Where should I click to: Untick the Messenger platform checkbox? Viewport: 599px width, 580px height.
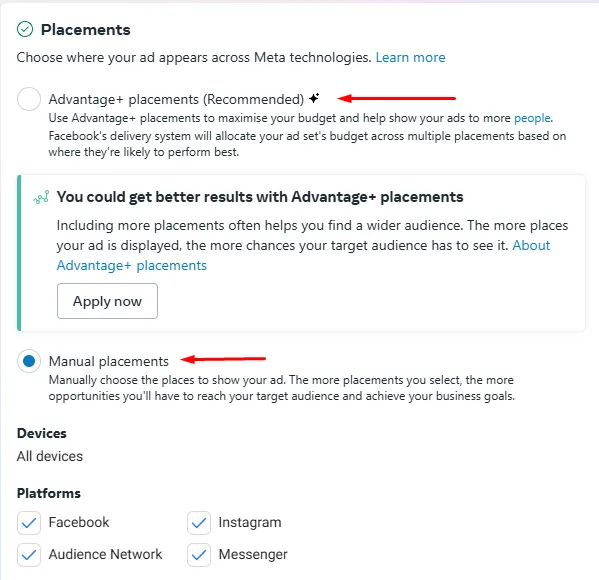[199, 554]
